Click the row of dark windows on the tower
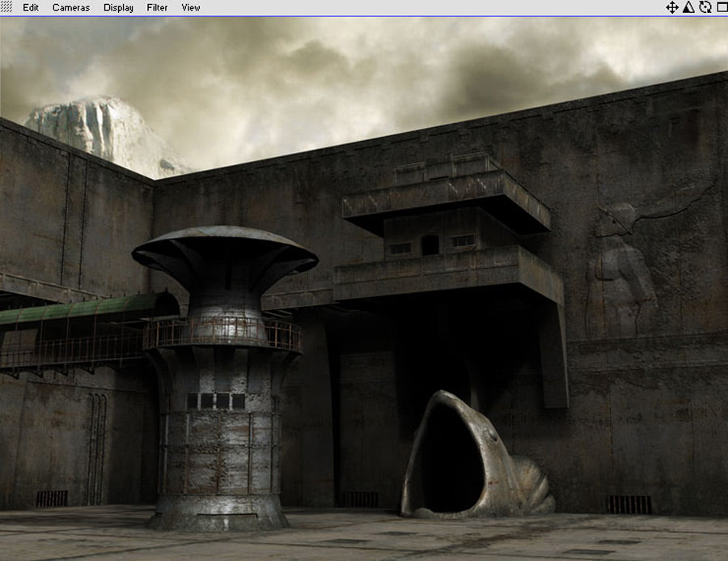Image resolution: width=728 pixels, height=561 pixels. [216, 401]
